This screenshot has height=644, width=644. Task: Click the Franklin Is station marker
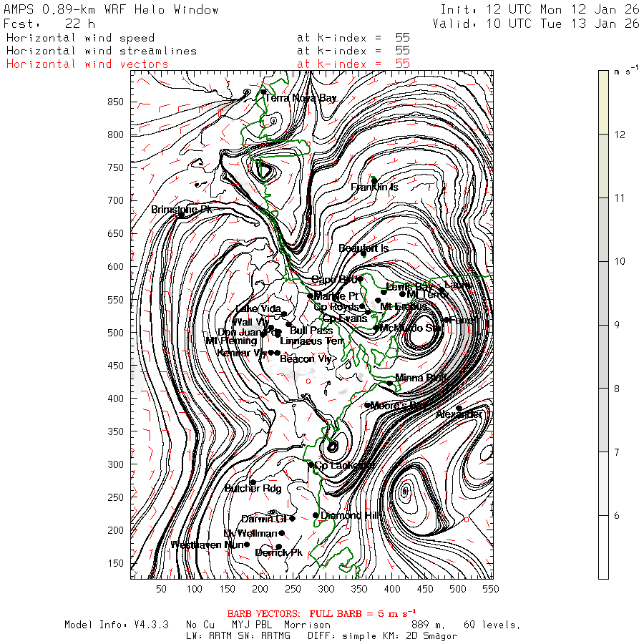374,180
